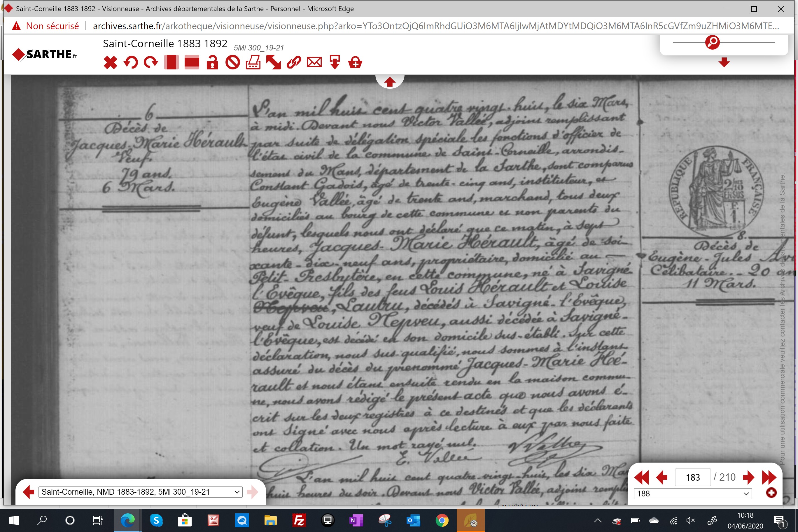This screenshot has height=532, width=798.
Task: Download the image with down-arrow icon
Action: [335, 62]
